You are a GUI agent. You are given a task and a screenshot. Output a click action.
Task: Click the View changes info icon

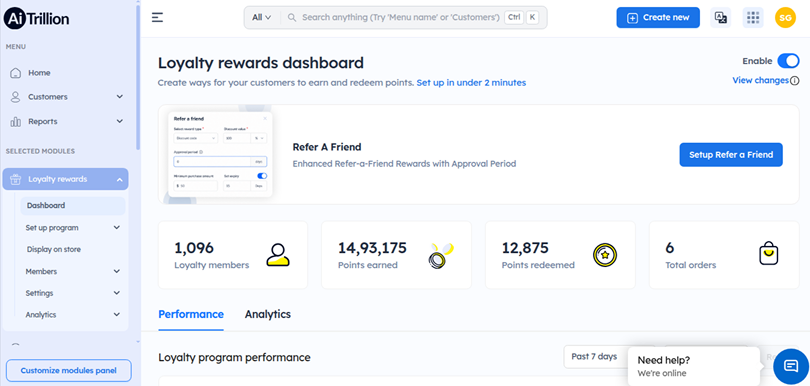(795, 81)
